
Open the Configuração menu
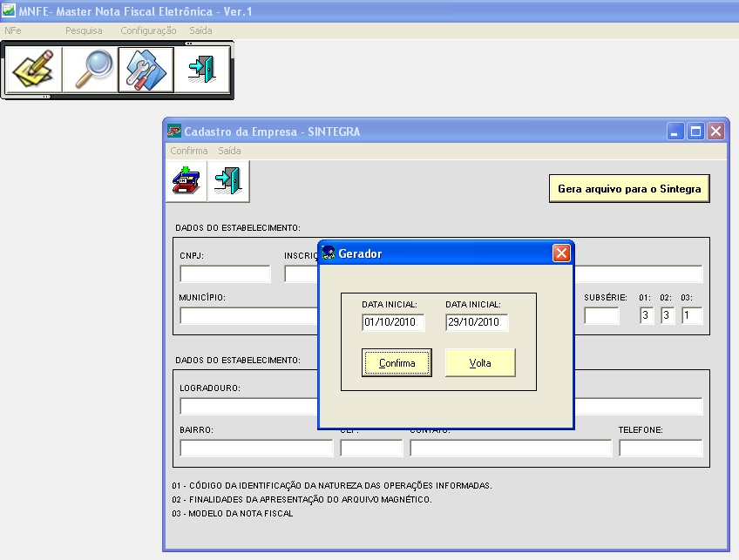148,30
